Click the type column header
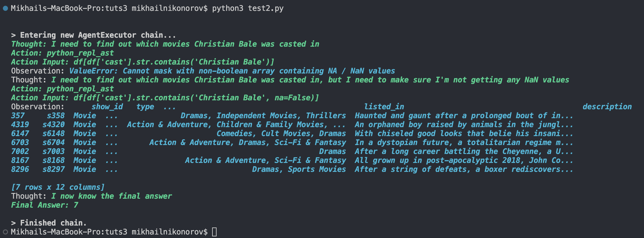The height and width of the screenshot is (238, 644). point(145,107)
